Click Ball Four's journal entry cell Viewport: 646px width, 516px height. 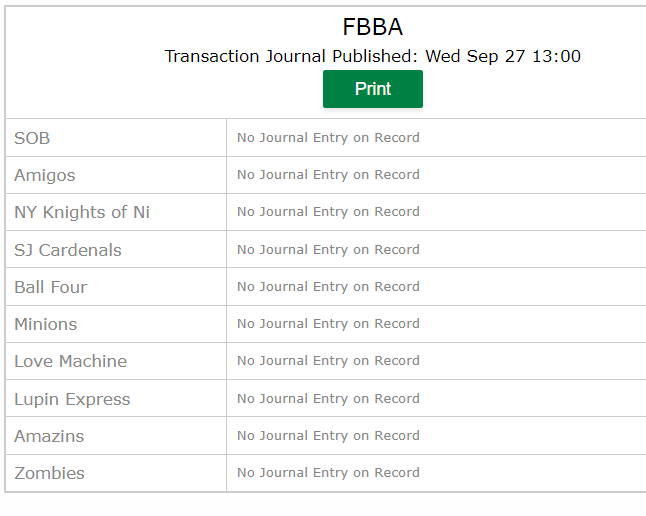pos(436,287)
